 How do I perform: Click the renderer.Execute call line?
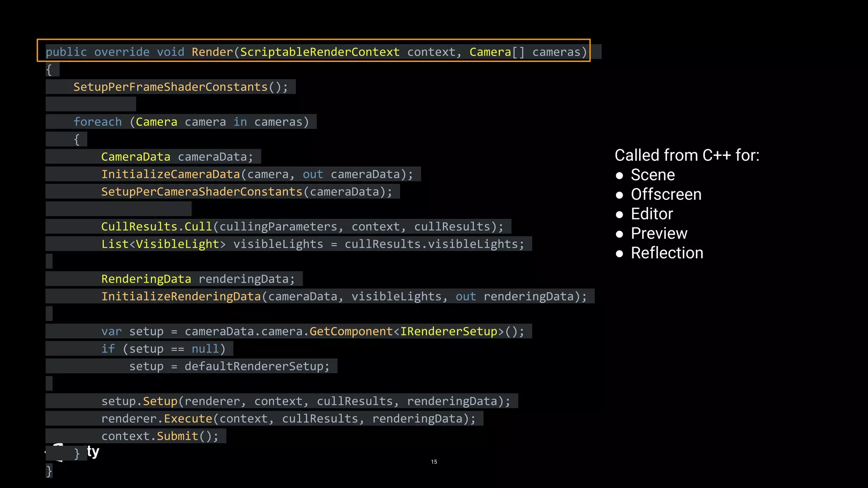(x=288, y=419)
